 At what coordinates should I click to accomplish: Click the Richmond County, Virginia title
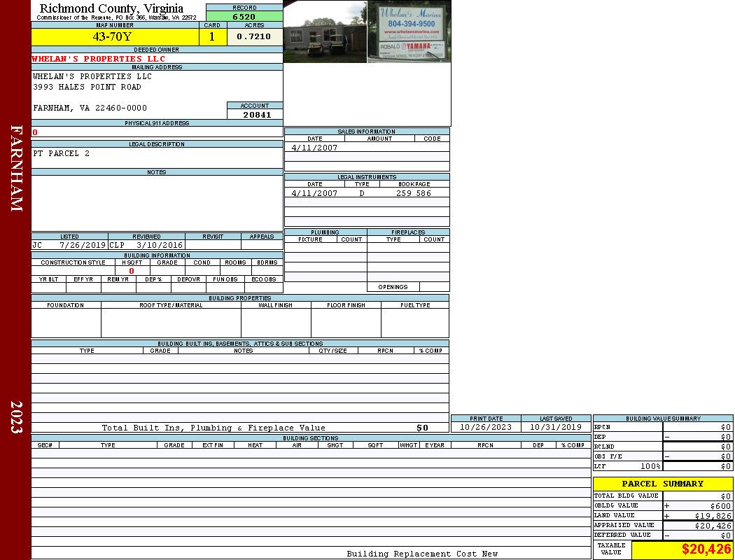point(111,8)
